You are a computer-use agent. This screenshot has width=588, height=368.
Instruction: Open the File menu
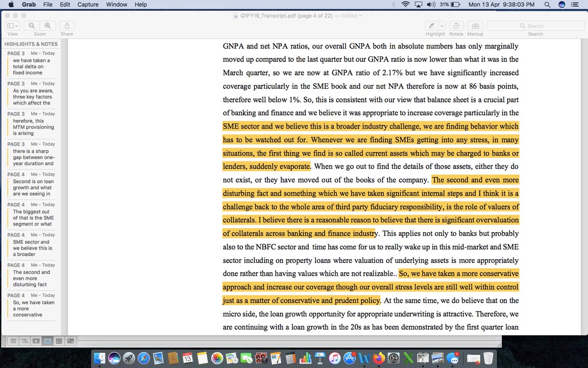(48, 4)
